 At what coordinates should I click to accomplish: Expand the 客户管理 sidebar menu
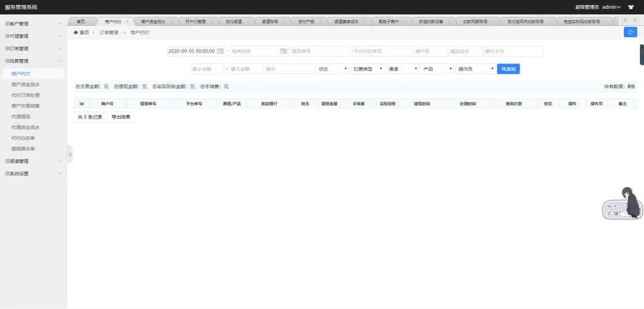[x=33, y=24]
